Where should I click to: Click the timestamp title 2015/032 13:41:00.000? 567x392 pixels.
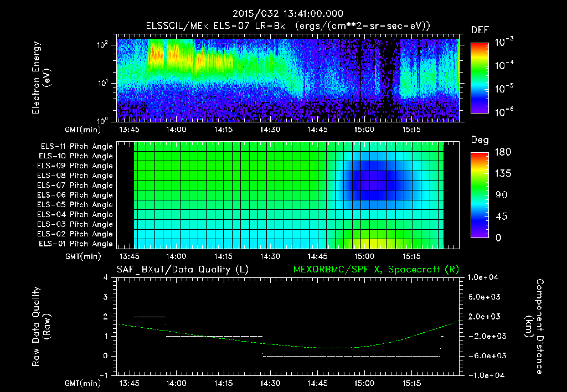coord(288,14)
